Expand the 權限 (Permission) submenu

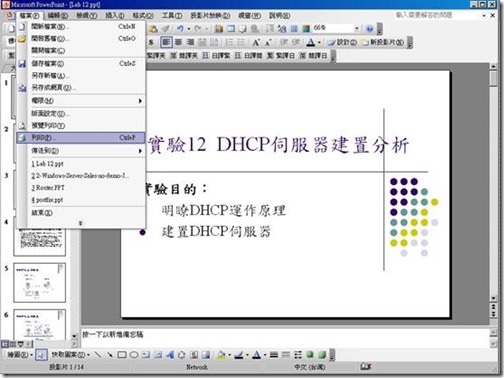(81, 101)
